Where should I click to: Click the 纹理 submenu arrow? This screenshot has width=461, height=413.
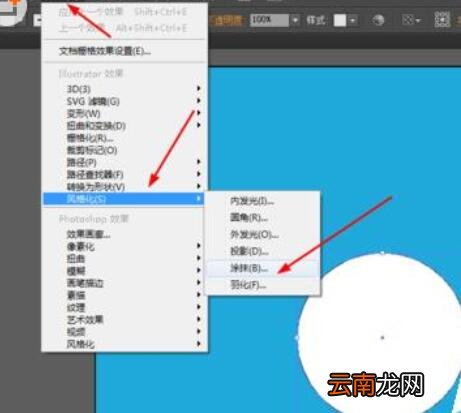[x=199, y=307]
